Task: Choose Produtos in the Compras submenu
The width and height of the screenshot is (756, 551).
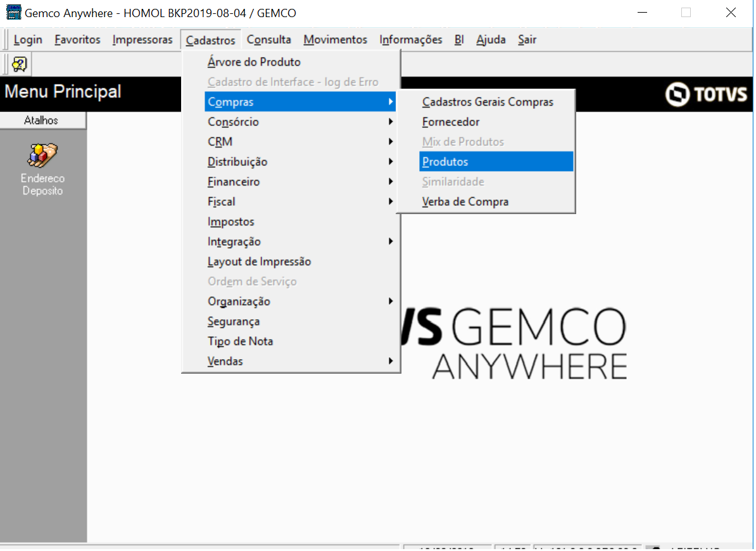Action: [496, 161]
